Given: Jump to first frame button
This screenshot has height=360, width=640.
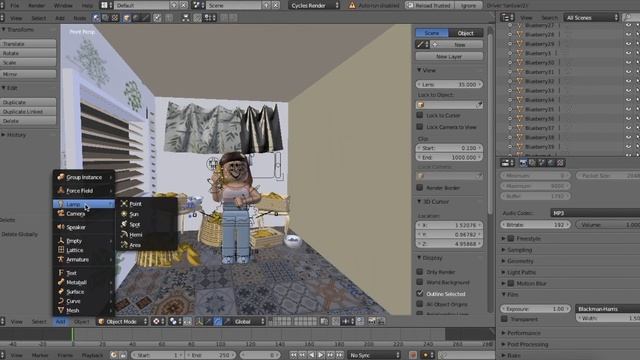Looking at the screenshot, I should (293, 355).
